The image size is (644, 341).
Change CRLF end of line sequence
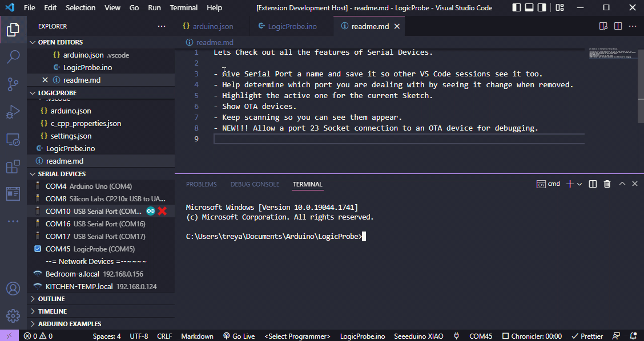(x=164, y=336)
